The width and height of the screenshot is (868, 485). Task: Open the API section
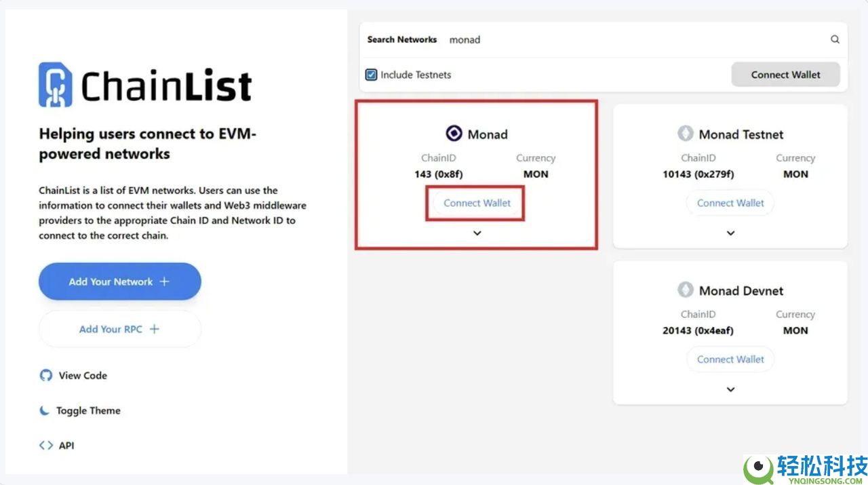click(x=66, y=445)
